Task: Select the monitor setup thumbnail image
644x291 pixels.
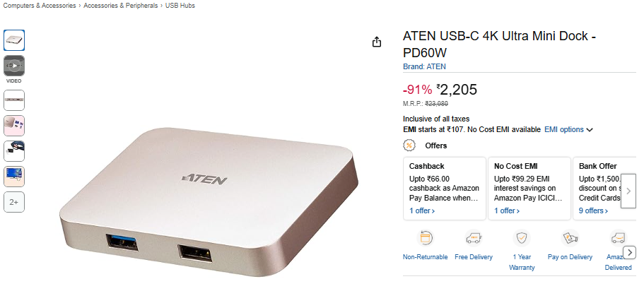Action: 14,177
